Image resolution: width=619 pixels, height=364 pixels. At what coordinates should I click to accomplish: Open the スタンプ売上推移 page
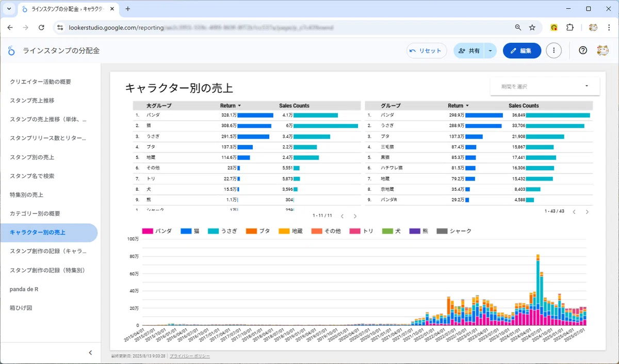pos(32,101)
